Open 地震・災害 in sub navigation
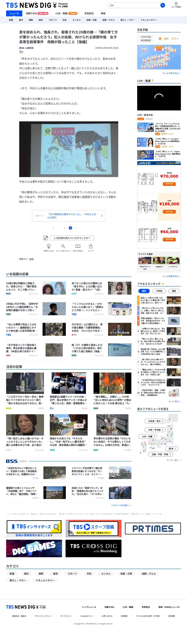Image resolution: width=187 pixels, height=644 pixels. point(91,20)
